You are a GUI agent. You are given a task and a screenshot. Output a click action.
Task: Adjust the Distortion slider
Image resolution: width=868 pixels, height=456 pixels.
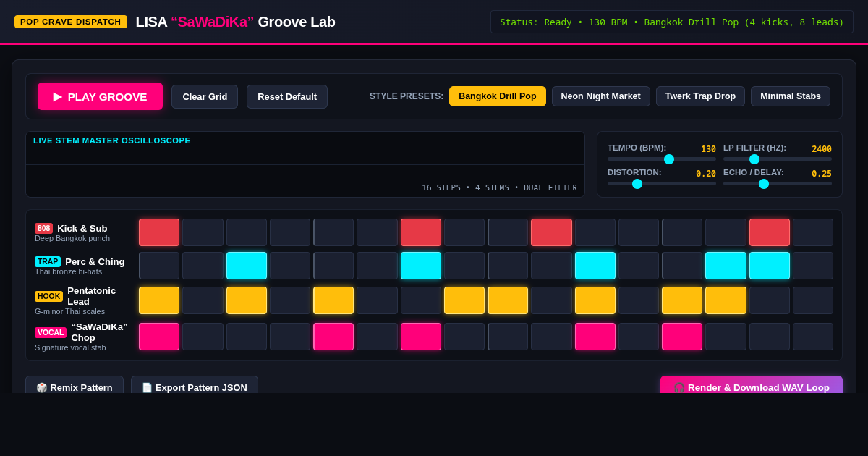tap(662, 184)
